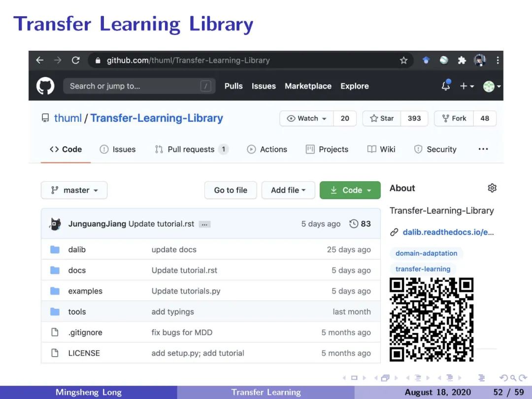Open the green Code download dropdown

coord(350,190)
